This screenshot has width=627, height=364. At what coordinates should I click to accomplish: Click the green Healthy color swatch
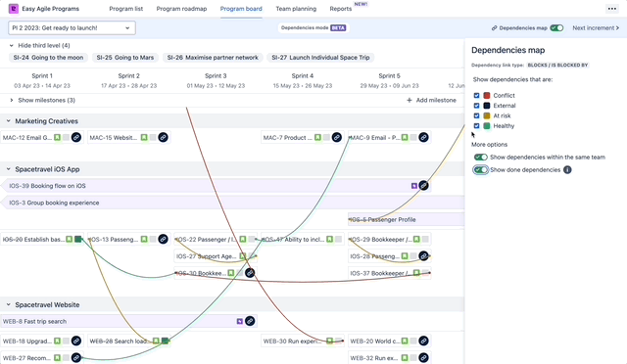click(487, 126)
